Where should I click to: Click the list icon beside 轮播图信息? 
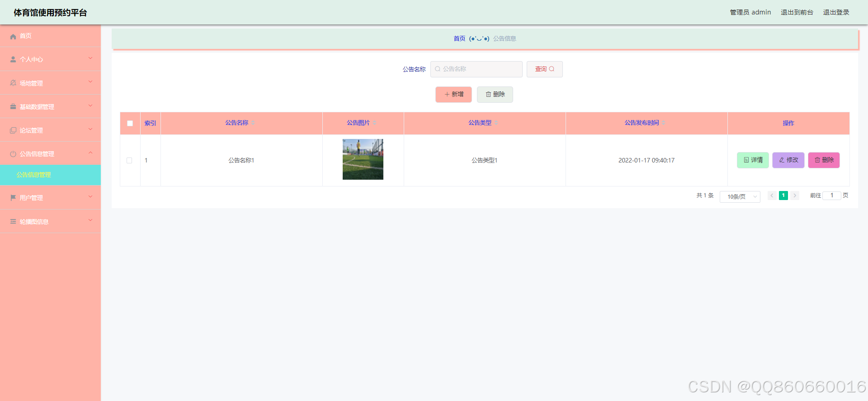[x=13, y=222]
